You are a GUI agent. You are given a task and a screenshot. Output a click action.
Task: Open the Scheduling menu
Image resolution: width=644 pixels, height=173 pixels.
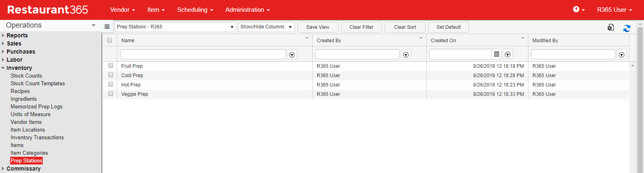point(195,10)
